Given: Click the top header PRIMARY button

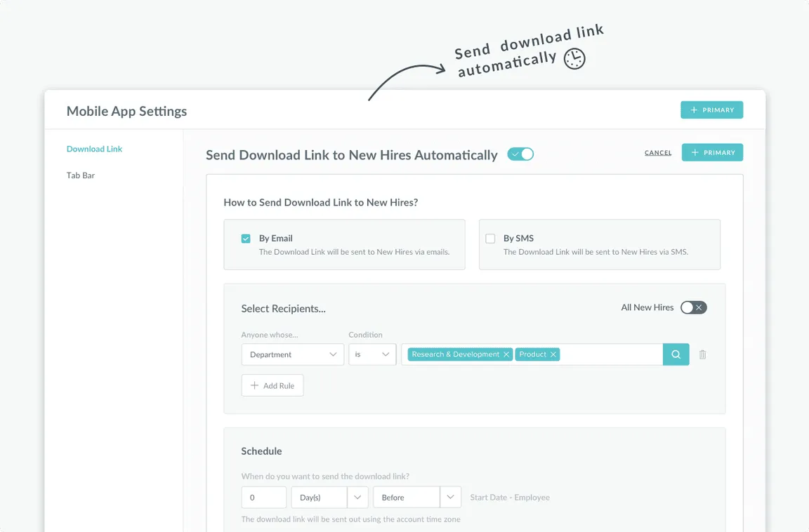Looking at the screenshot, I should [712, 109].
